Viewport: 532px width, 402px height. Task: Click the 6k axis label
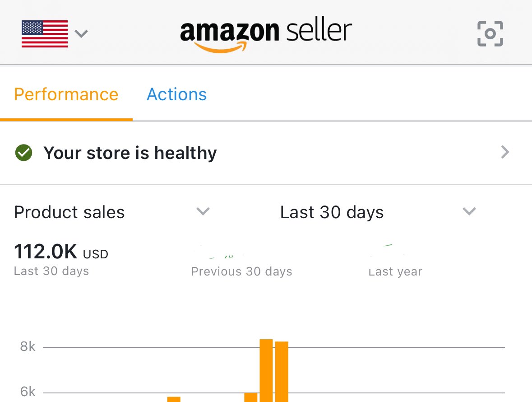coord(28,392)
